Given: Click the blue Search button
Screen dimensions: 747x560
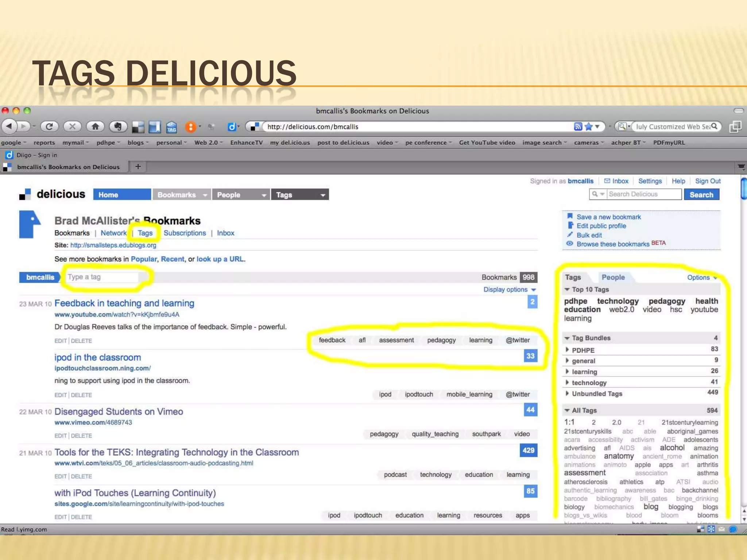Looking at the screenshot, I should click(701, 195).
